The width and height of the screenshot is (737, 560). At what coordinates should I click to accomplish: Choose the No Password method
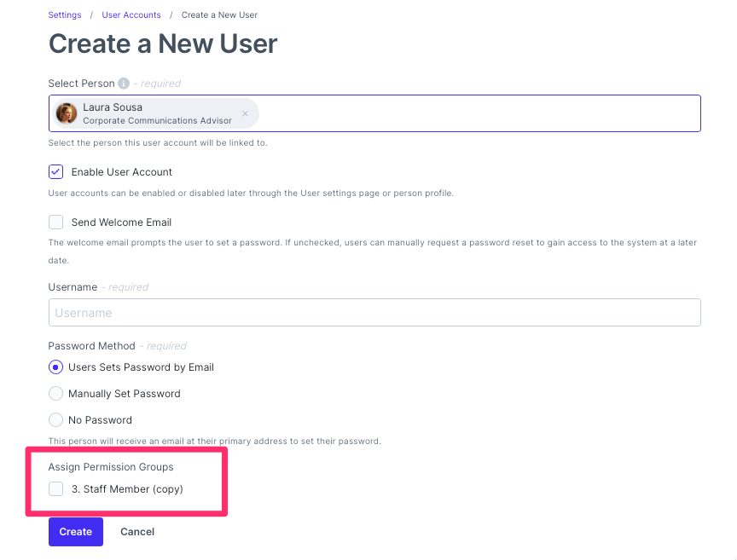click(x=55, y=419)
